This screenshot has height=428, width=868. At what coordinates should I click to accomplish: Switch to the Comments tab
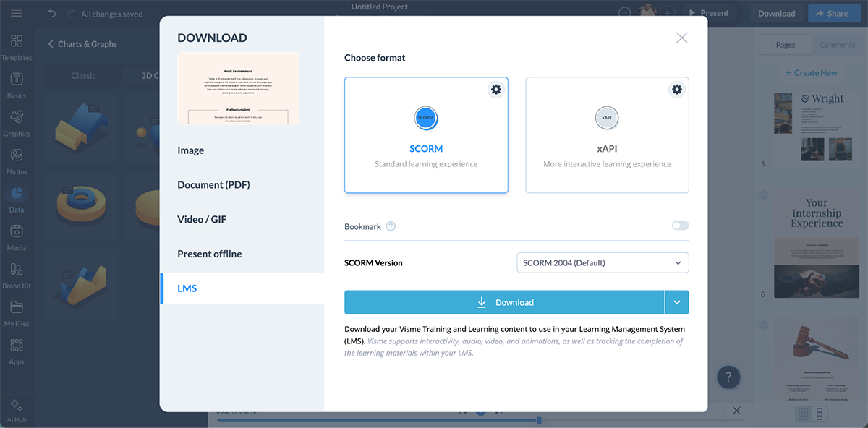837,44
